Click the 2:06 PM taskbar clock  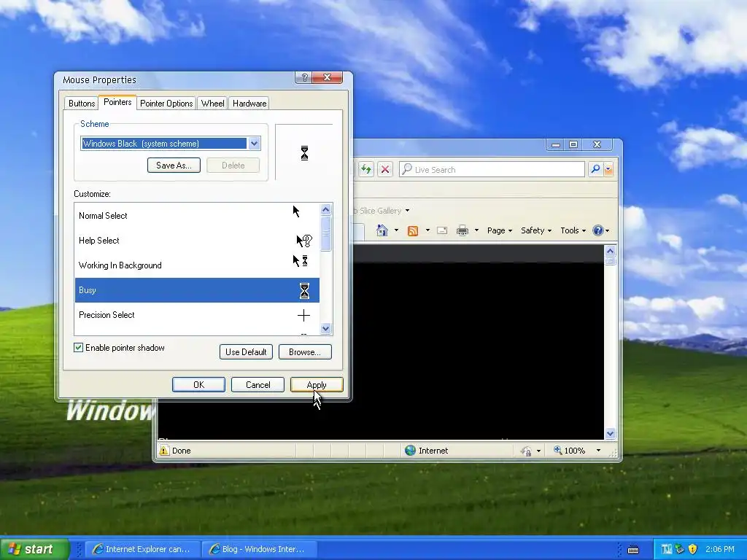click(x=720, y=549)
